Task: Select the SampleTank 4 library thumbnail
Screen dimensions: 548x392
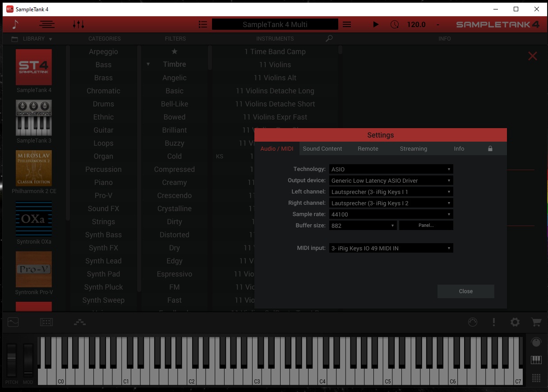Action: click(34, 67)
